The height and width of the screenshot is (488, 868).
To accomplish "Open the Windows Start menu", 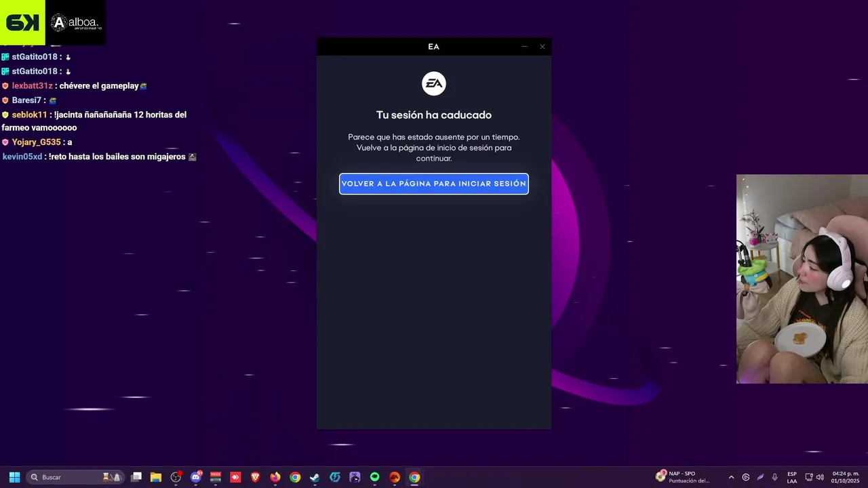I will pyautogui.click(x=14, y=477).
